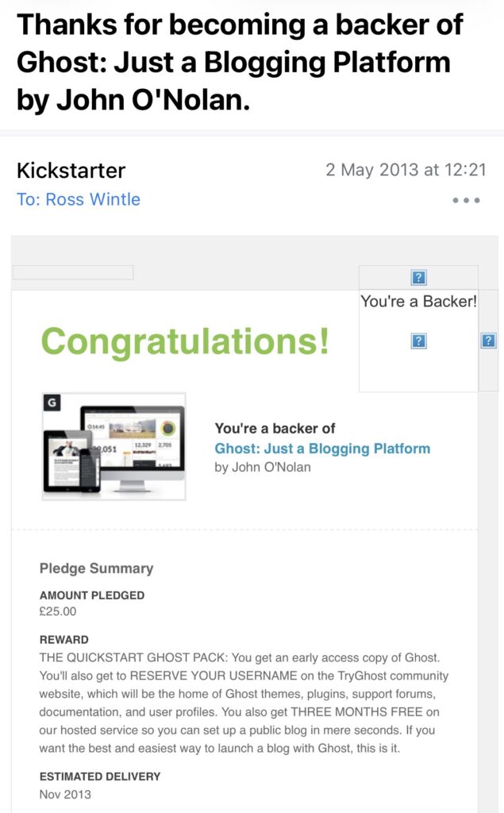Tap the "by John O'Nolan" author line

pos(263,467)
